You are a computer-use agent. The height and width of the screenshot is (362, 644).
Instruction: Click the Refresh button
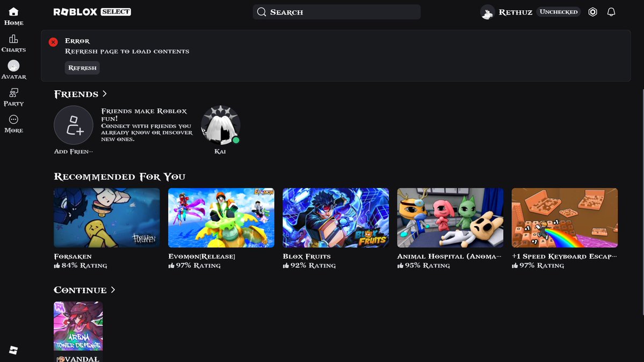click(x=82, y=68)
